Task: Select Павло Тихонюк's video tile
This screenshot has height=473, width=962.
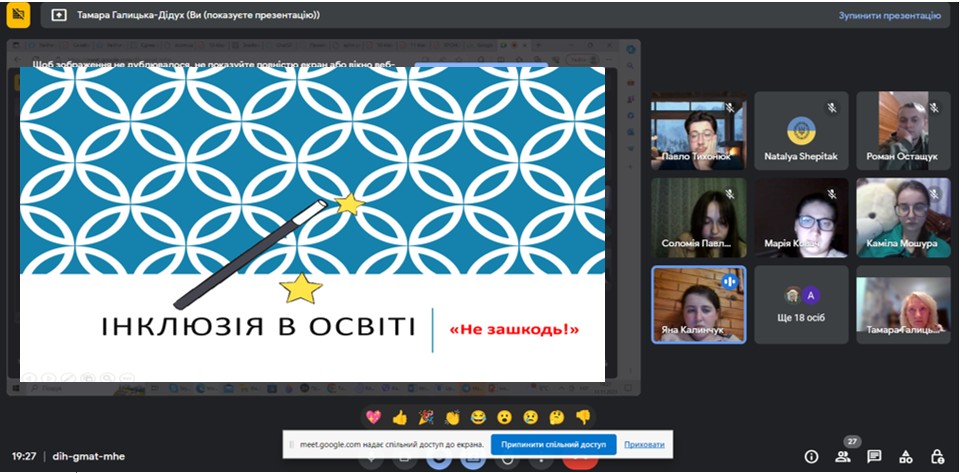Action: coord(697,131)
